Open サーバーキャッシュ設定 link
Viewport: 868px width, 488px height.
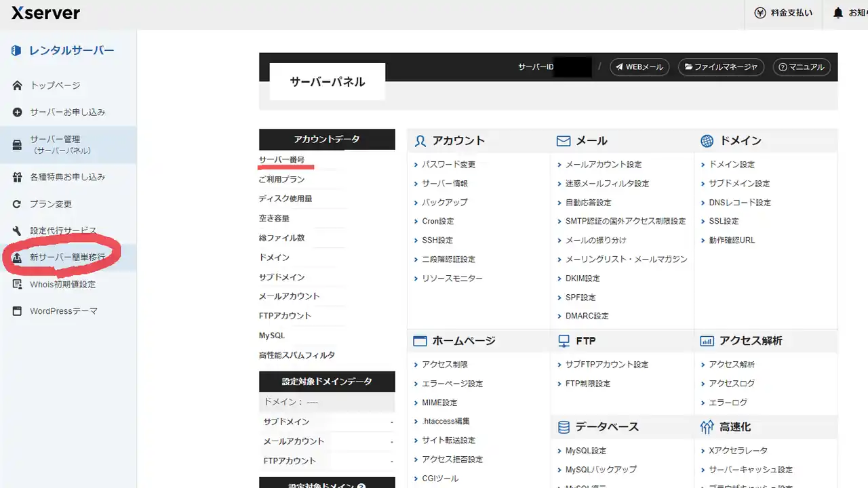(751, 470)
